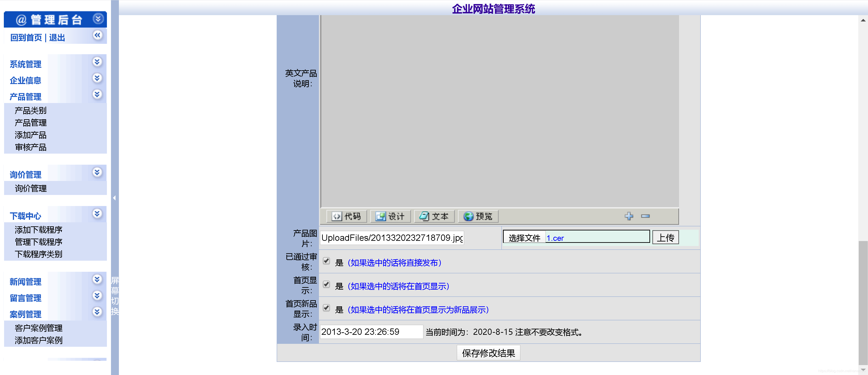Viewport: 868px width, 375px height.
Task: Click the page scrollbar up arrow
Action: pos(863,20)
